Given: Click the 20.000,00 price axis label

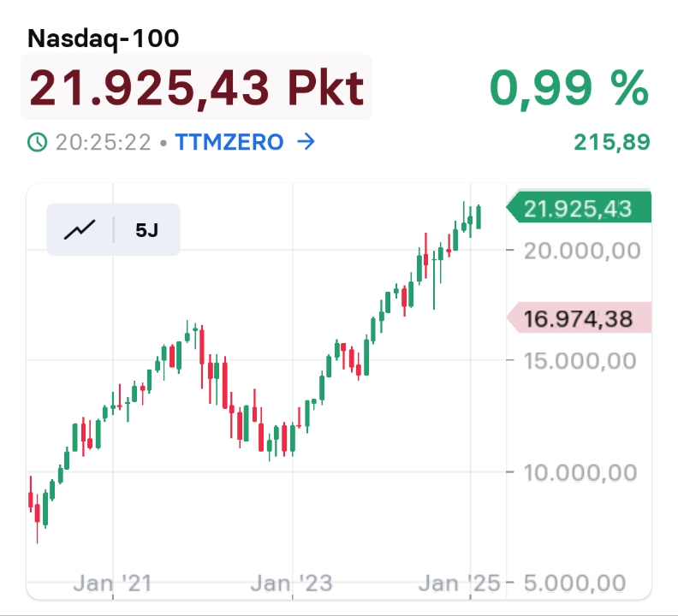Looking at the screenshot, I should pos(582,250).
